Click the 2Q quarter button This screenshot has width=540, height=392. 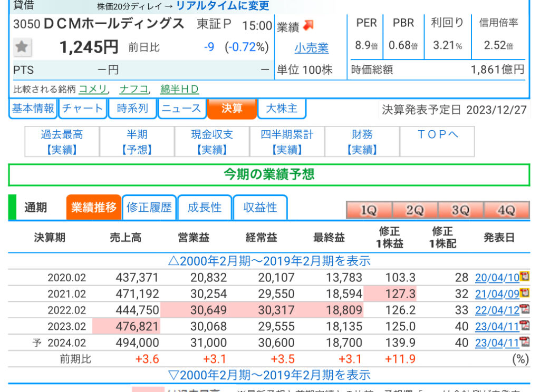[414, 210]
